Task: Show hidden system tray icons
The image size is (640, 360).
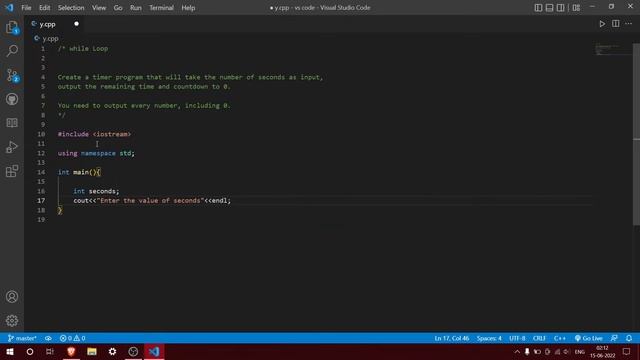Action: point(517,352)
